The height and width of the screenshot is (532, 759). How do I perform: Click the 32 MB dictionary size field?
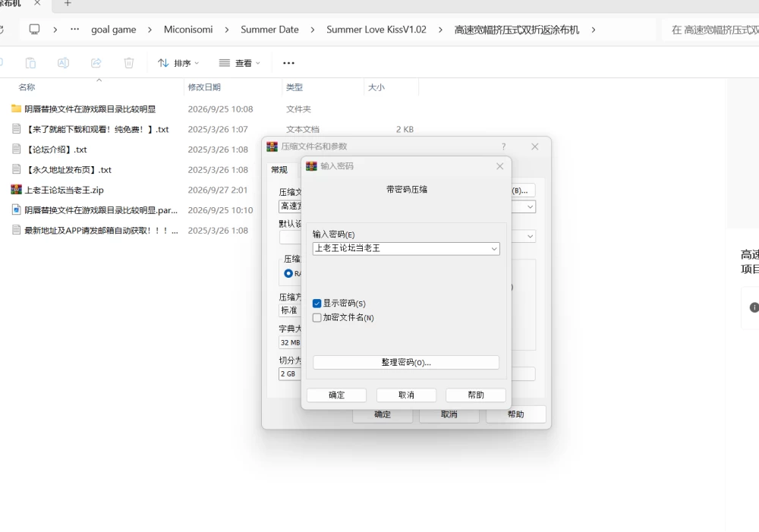[x=290, y=342]
